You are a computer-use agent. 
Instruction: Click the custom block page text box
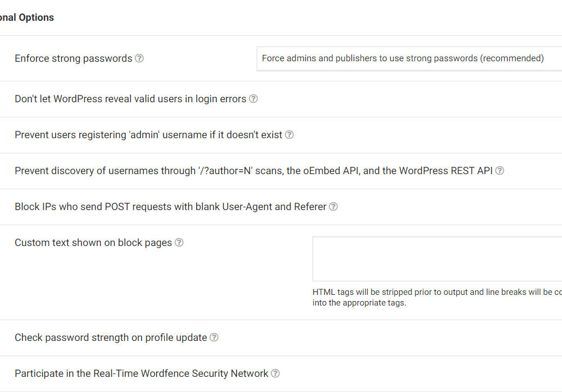click(x=437, y=258)
